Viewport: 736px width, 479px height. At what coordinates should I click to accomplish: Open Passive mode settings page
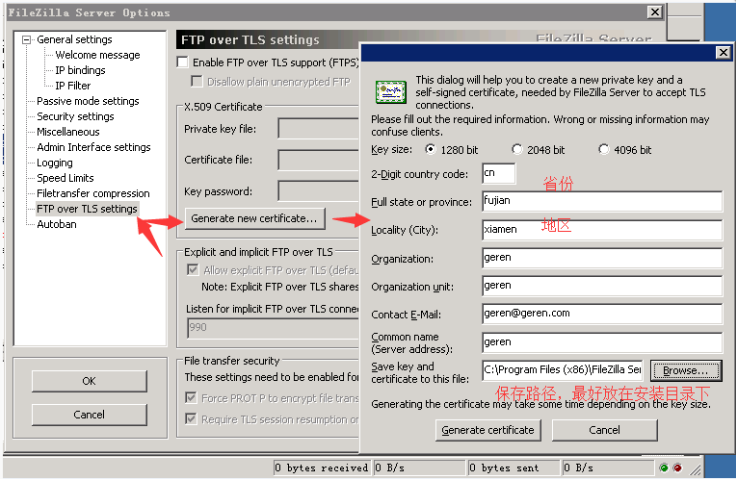pyautogui.click(x=88, y=101)
